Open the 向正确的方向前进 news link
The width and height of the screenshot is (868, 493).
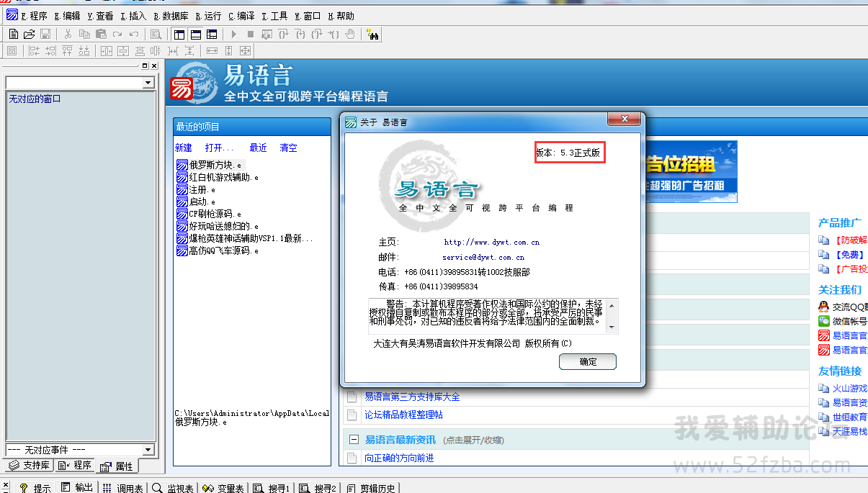click(x=399, y=458)
